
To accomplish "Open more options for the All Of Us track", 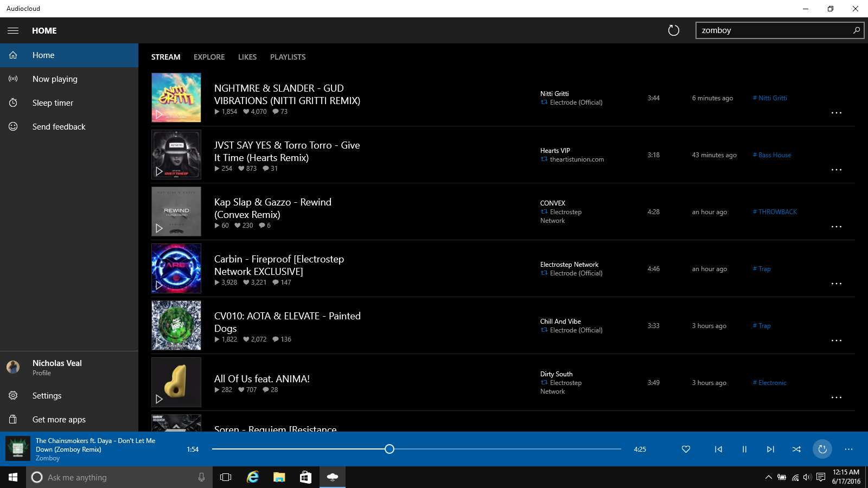I will click(x=837, y=397).
